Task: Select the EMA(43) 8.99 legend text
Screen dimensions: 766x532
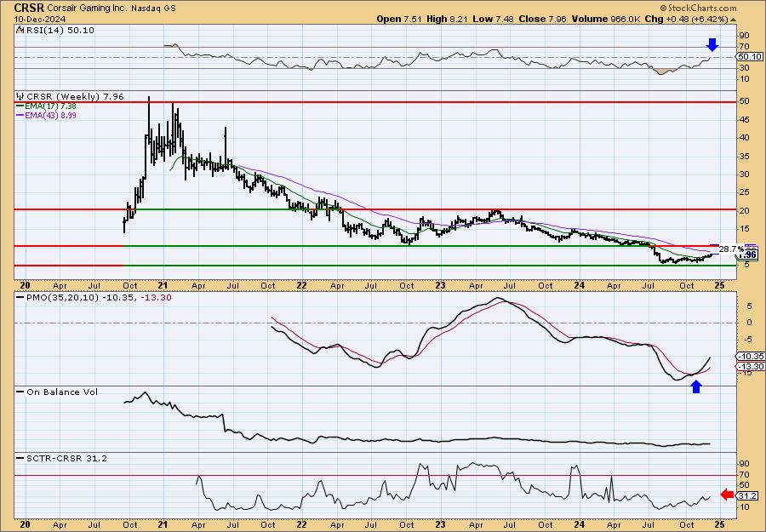Action: pyautogui.click(x=50, y=116)
